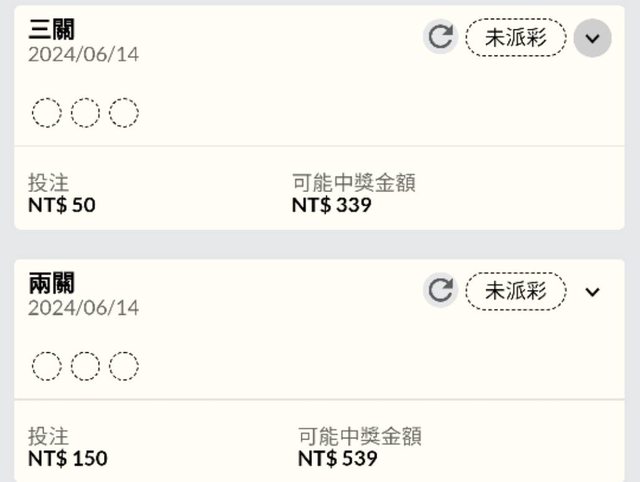Expand the 兩關 card details chevron
Image resolution: width=640 pixels, height=482 pixels.
[592, 292]
